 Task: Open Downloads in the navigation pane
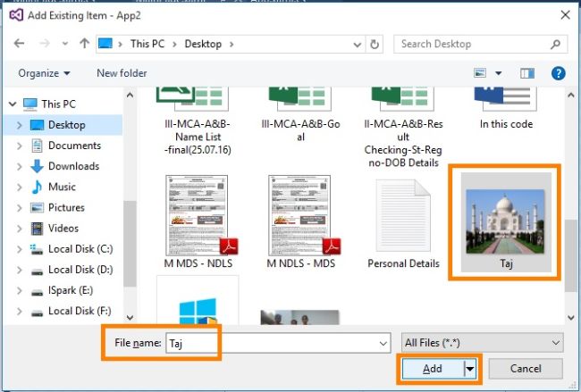pos(73,166)
